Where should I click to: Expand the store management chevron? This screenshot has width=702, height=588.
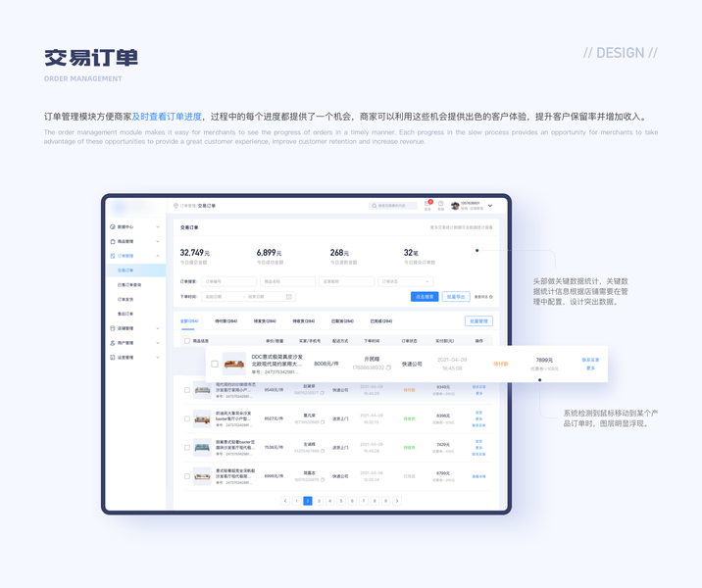[x=158, y=328]
